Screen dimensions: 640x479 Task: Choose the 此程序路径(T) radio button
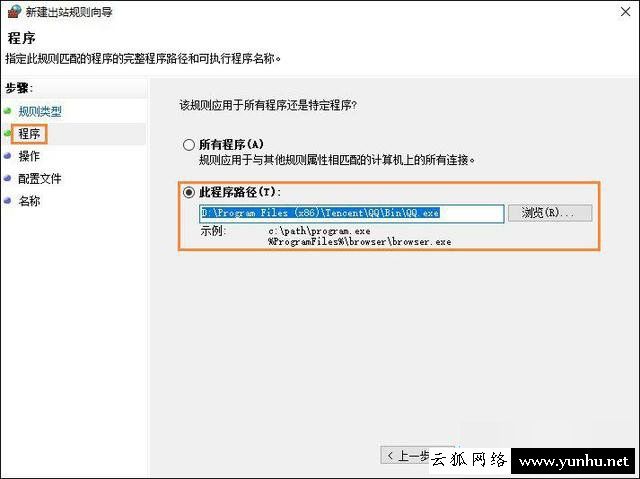[189, 192]
